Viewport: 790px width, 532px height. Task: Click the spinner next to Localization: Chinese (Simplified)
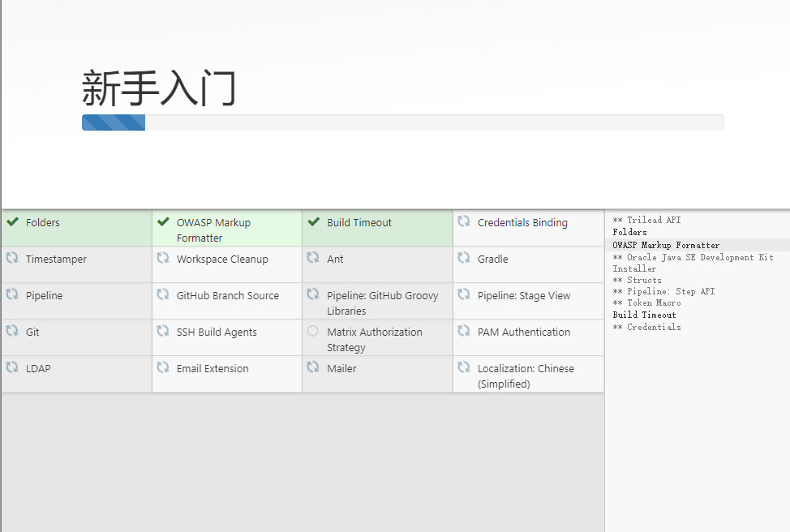click(x=463, y=367)
